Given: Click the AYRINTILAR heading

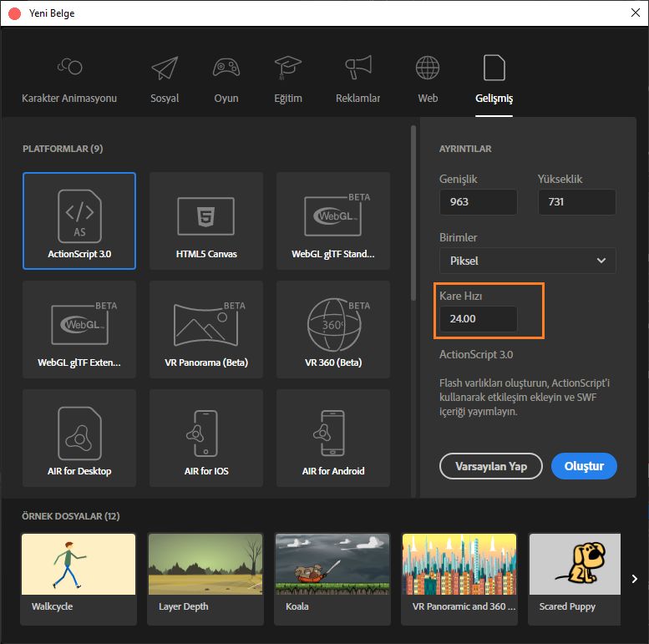Looking at the screenshot, I should point(465,149).
